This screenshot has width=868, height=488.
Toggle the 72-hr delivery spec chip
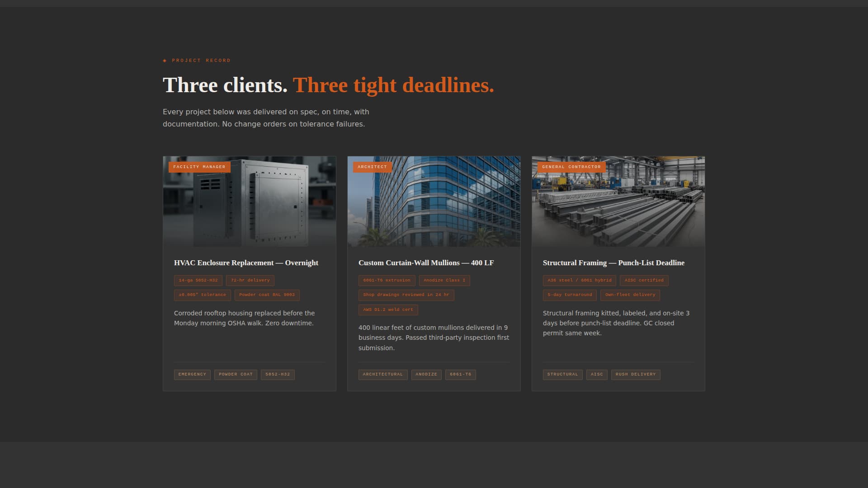(250, 280)
